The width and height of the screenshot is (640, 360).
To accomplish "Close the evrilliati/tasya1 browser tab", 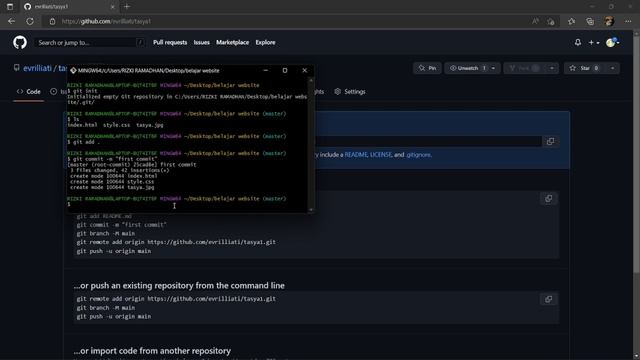I will (x=113, y=7).
